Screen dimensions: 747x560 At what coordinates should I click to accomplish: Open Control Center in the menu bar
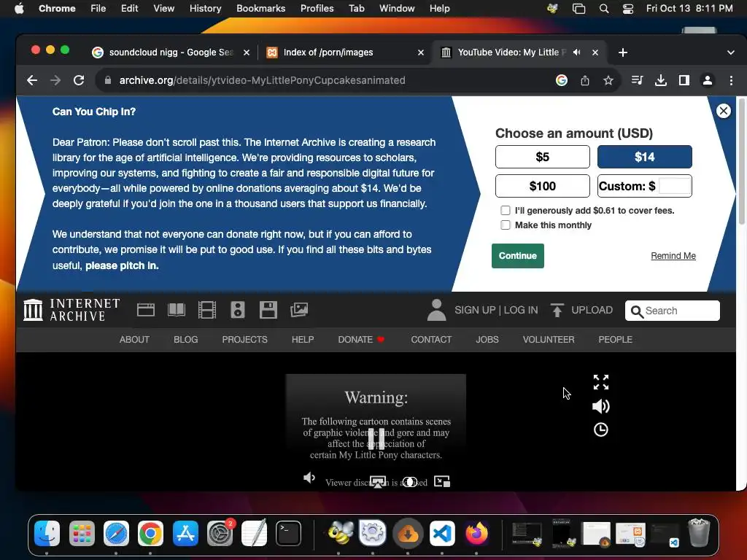[628, 8]
